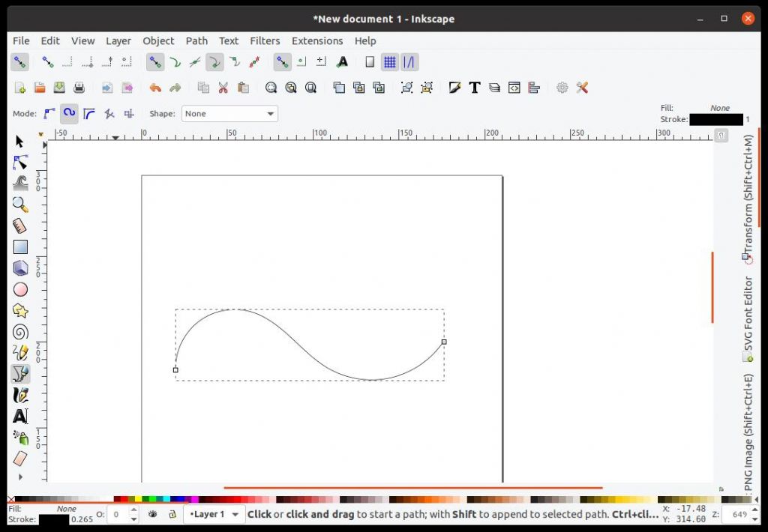Click the zoom percentage field showing 64%
The width and height of the screenshot is (768, 532).
click(736, 514)
